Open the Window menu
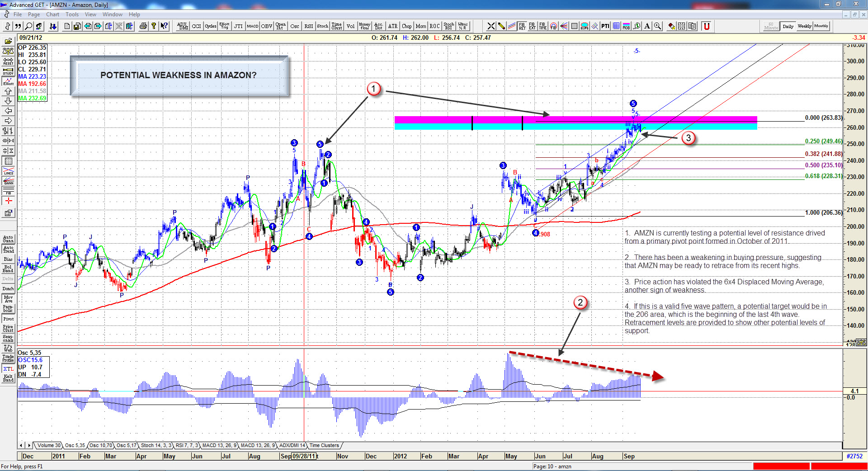The image size is (868, 471). point(112,14)
